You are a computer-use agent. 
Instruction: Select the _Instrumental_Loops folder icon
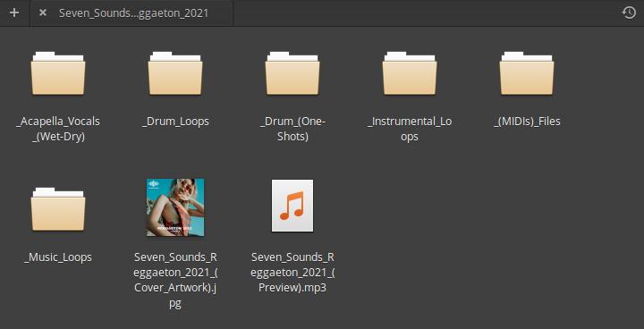coord(410,73)
